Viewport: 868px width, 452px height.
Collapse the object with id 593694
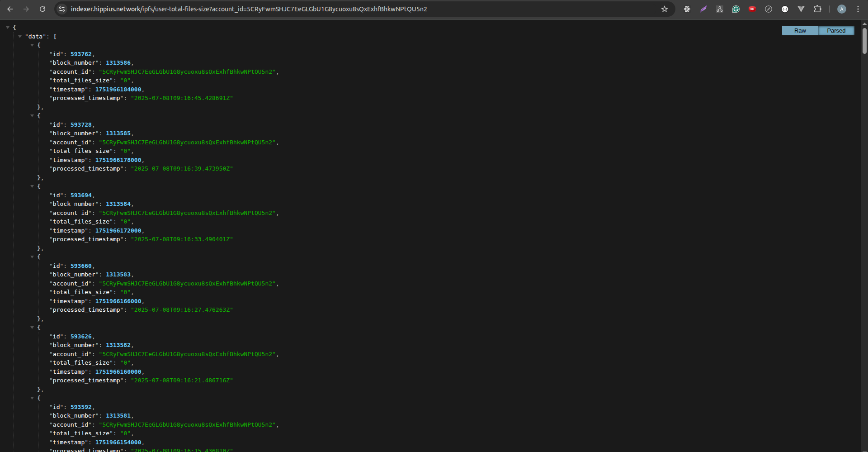(32, 186)
